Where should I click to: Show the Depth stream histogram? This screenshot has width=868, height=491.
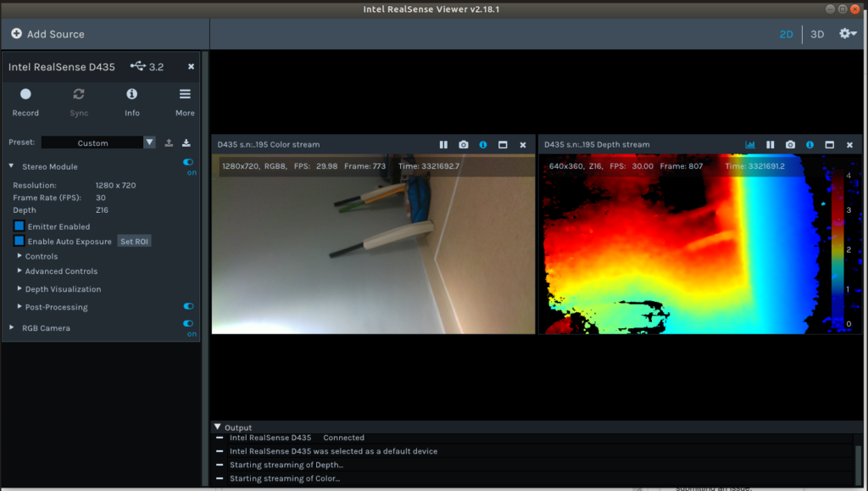749,144
